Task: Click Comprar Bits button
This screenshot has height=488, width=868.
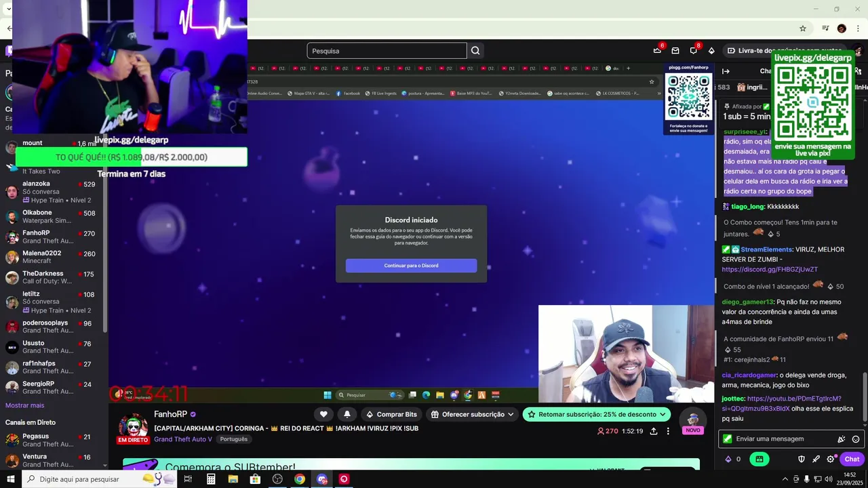Action: (391, 414)
